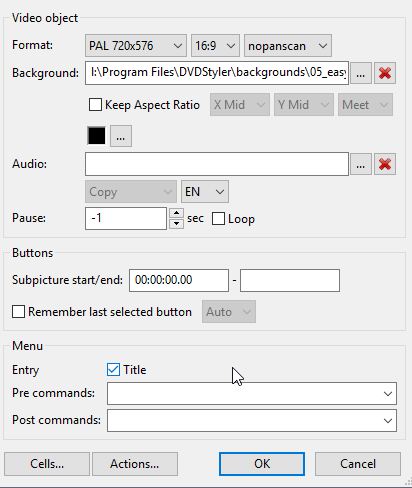Click the black background color swatch
Screen dimensions: 412x488
pyautogui.click(x=97, y=136)
